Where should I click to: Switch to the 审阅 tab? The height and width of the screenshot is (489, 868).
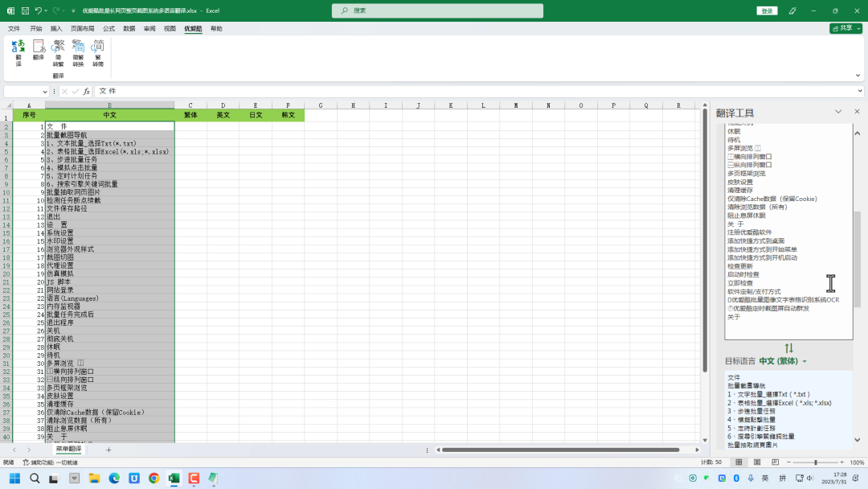pyautogui.click(x=149, y=28)
